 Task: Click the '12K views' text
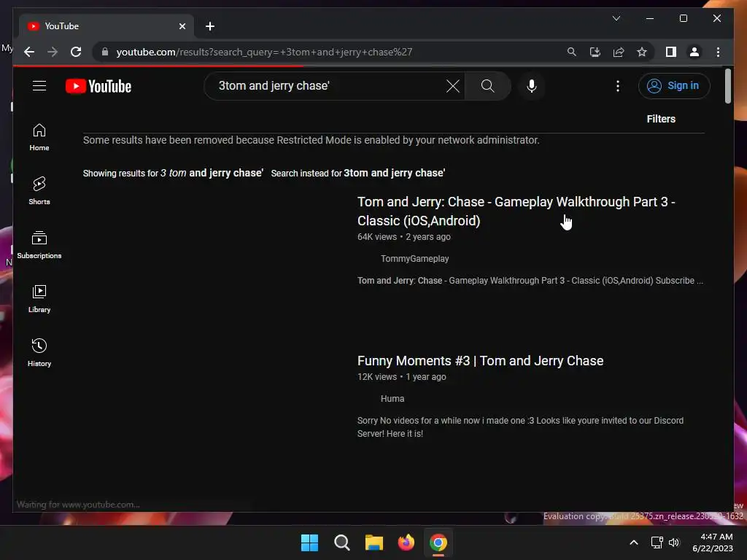coord(377,377)
